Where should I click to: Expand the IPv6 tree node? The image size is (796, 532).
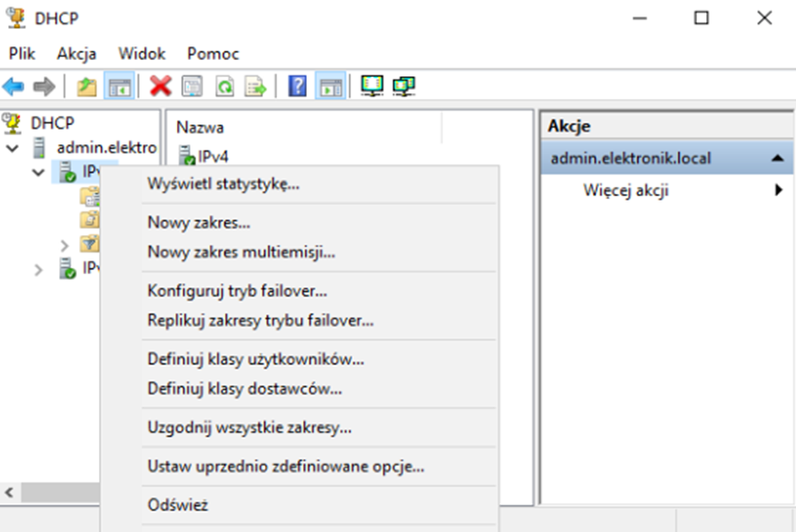point(38,269)
